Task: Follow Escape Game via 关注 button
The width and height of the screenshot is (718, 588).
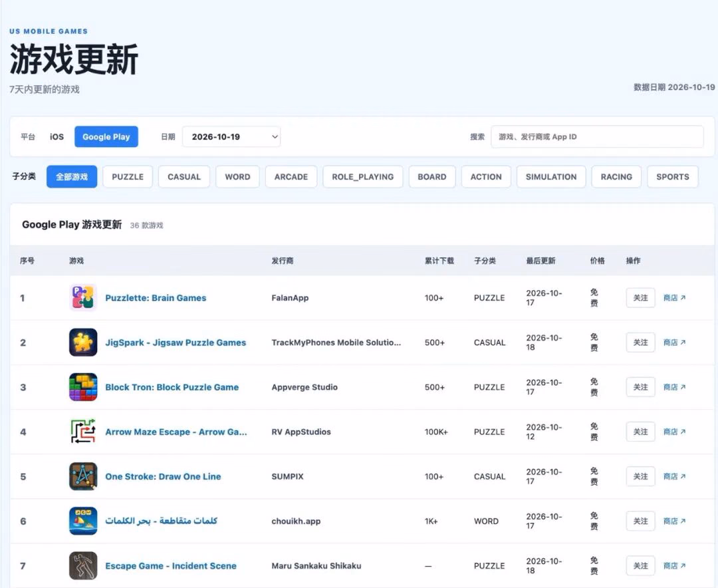Action: tap(640, 566)
